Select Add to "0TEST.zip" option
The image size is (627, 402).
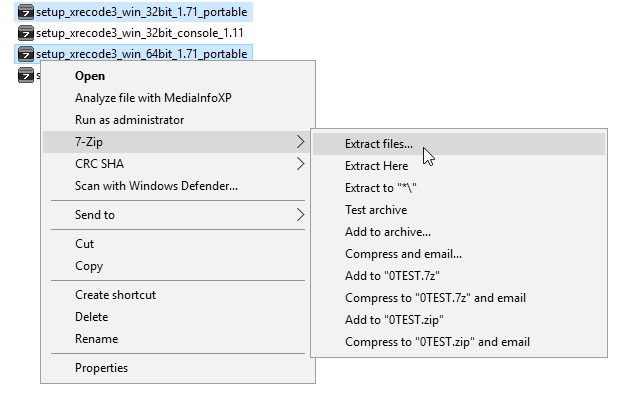tap(459, 320)
